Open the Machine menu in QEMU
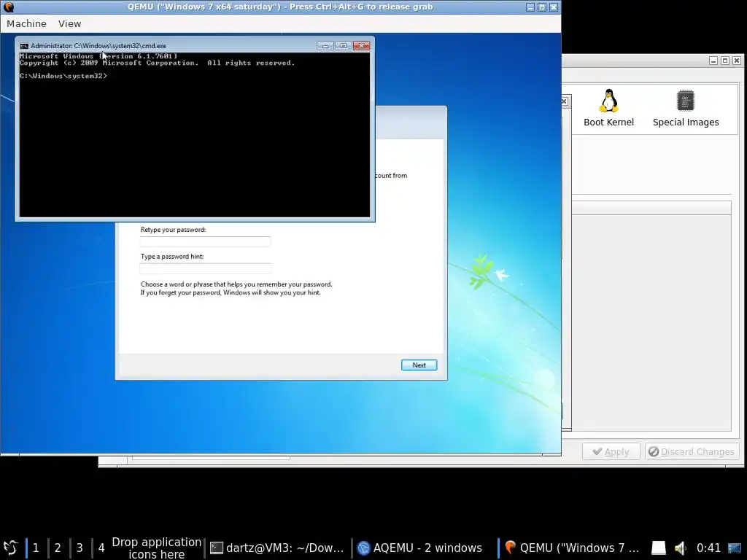The image size is (747, 560). point(27,23)
